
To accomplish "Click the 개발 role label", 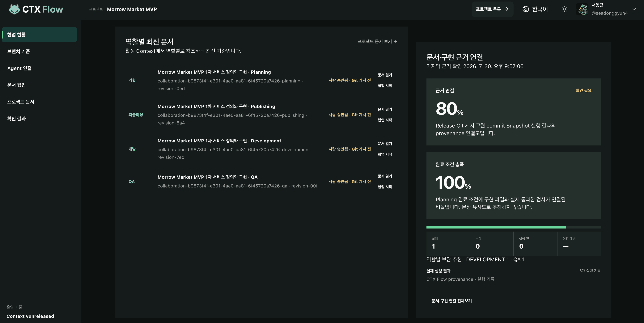I will 132,149.
